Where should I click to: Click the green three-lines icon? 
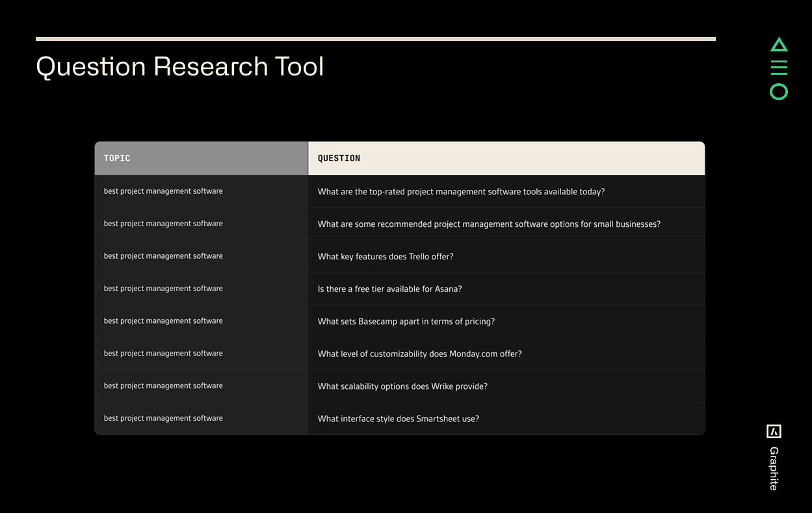[779, 68]
